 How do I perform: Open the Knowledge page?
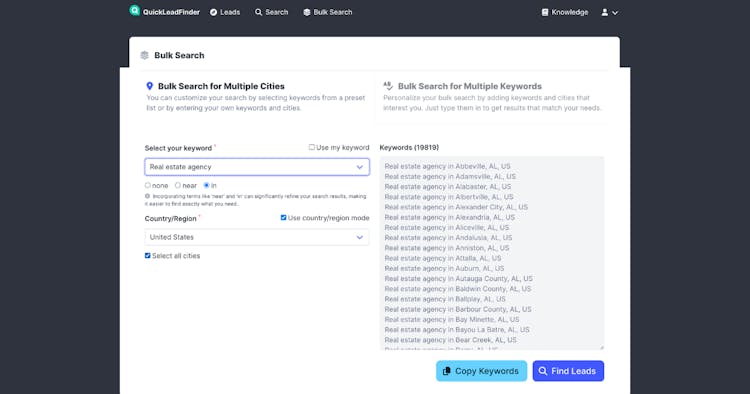564,12
